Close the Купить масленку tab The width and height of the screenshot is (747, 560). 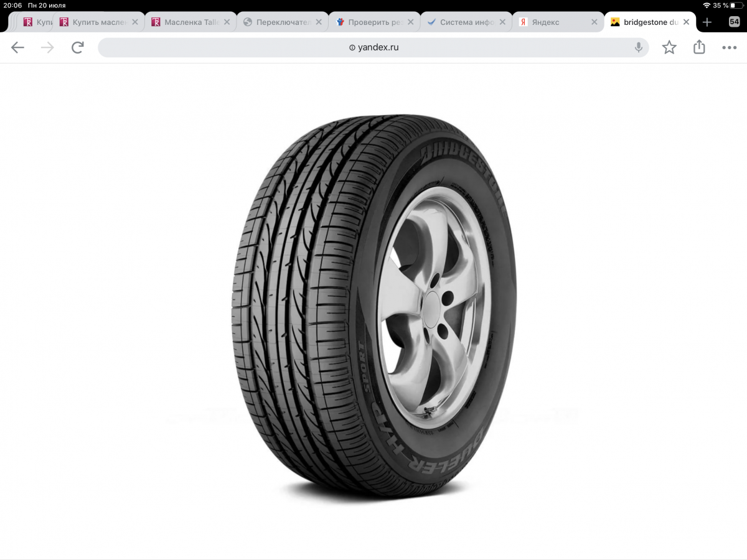[134, 22]
